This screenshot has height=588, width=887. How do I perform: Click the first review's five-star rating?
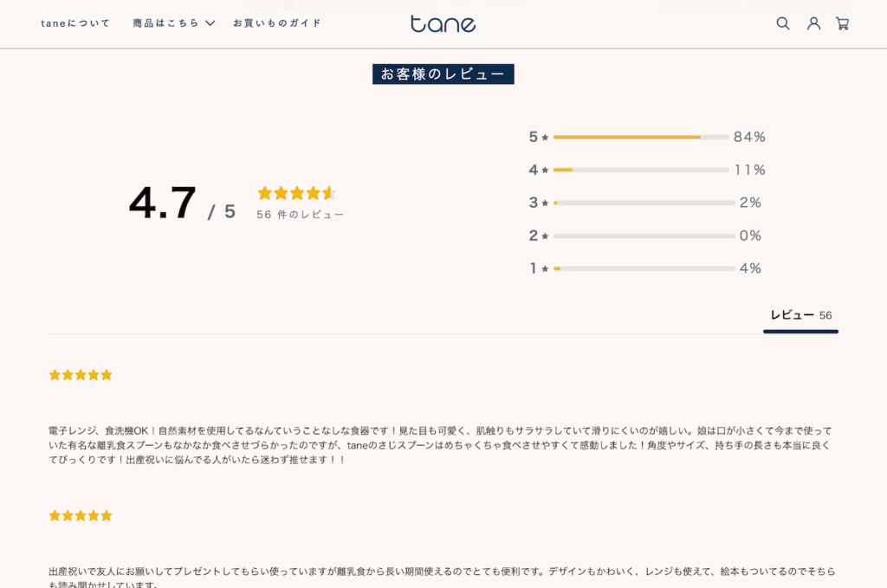click(81, 375)
